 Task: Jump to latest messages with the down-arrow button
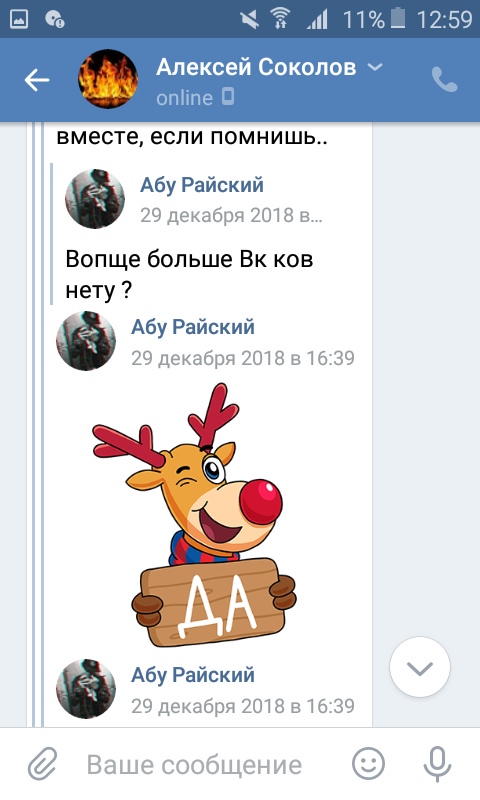click(420, 667)
